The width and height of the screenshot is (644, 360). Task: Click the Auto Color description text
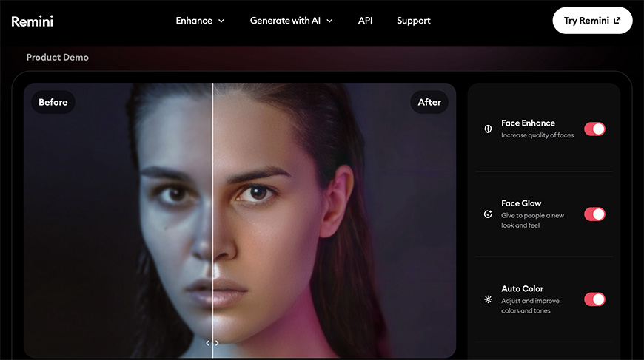pos(530,306)
